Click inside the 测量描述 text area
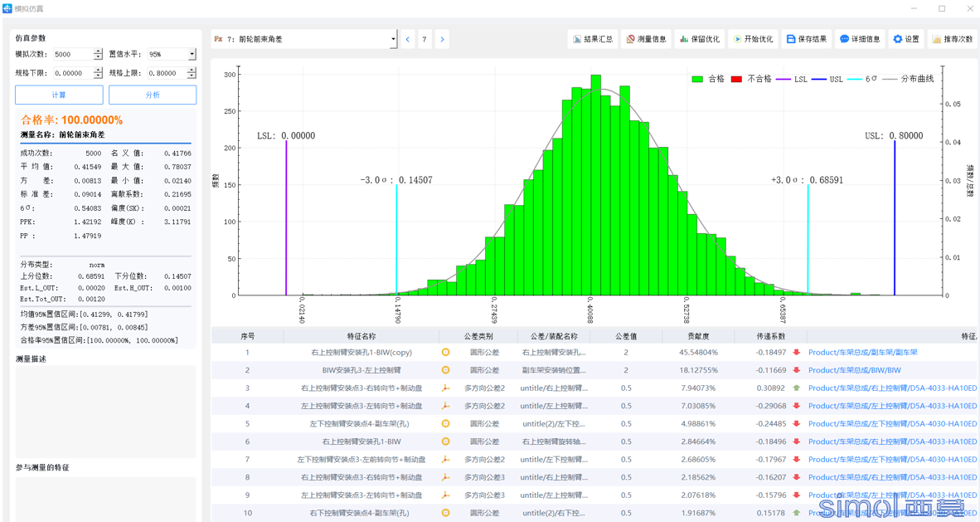The image size is (980, 522). pyautogui.click(x=105, y=412)
